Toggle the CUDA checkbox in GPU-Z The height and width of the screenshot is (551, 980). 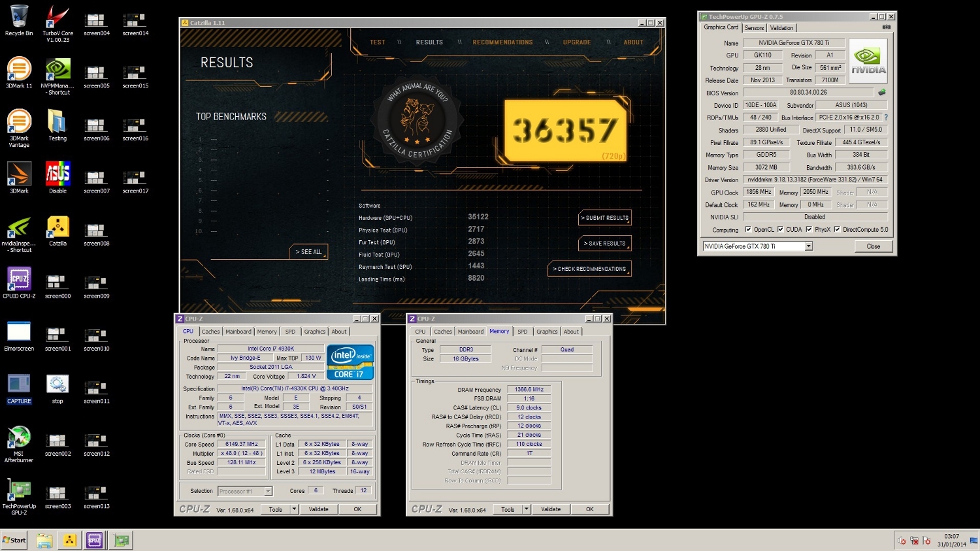[780, 229]
